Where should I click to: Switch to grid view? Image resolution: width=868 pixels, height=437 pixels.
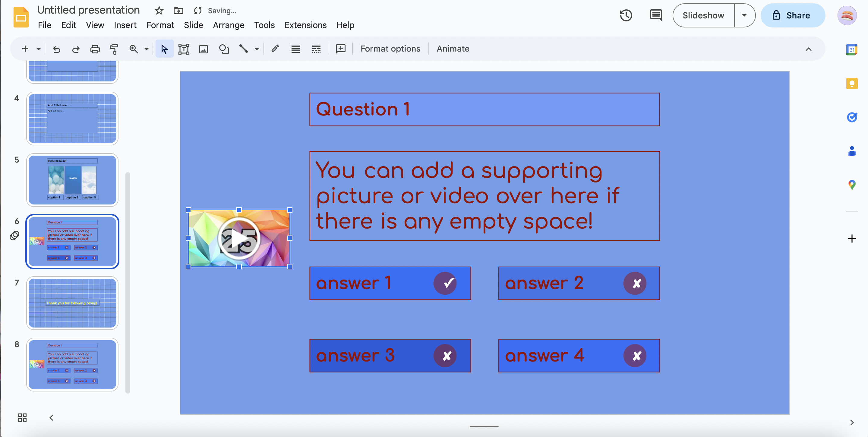[22, 418]
